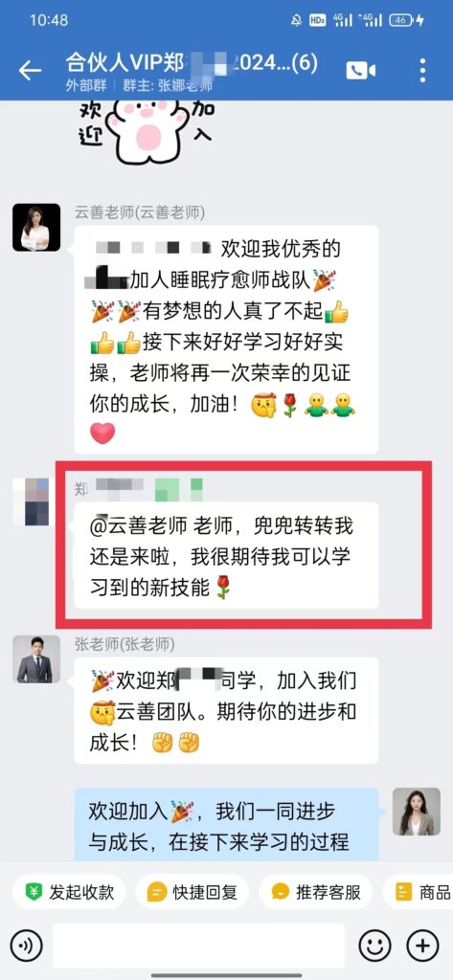This screenshot has height=980, width=453.
Task: Open 云善老师's profile avatar
Action: (37, 228)
